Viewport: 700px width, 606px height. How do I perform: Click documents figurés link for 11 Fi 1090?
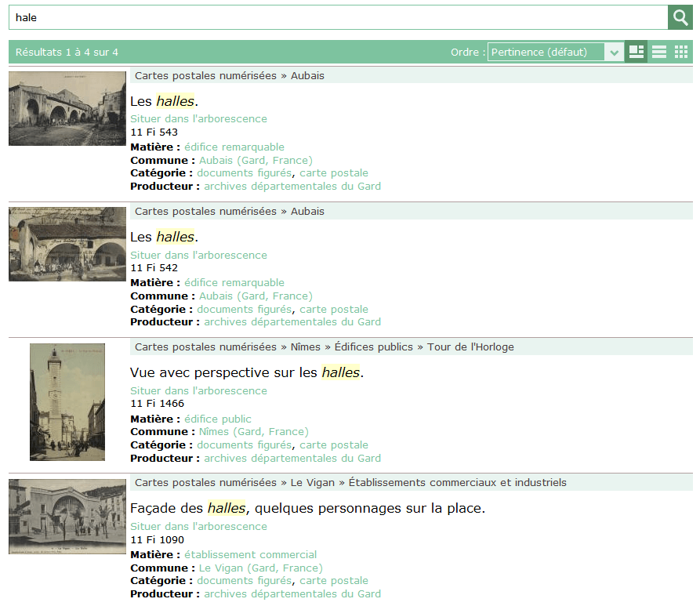tap(245, 580)
